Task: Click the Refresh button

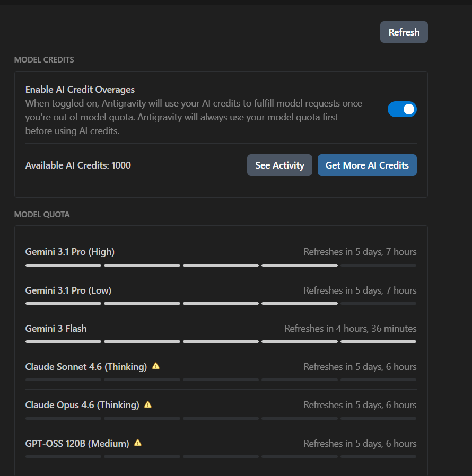Action: 404,32
